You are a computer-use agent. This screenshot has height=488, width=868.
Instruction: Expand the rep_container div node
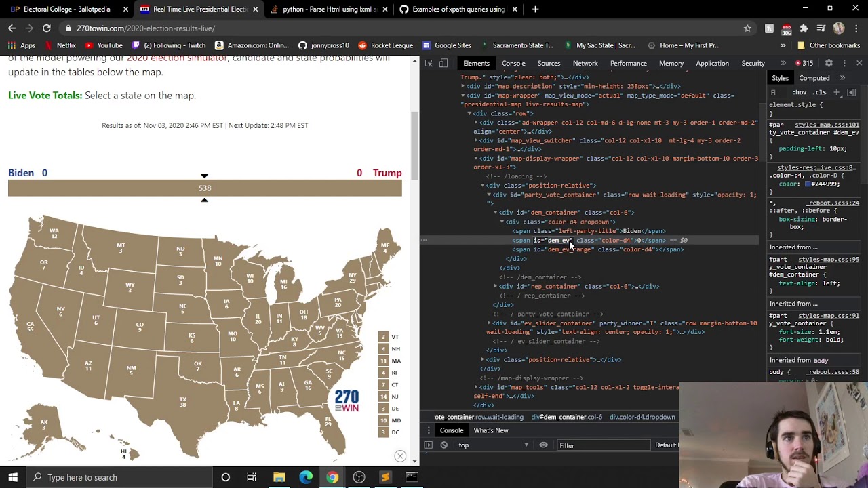click(x=495, y=287)
